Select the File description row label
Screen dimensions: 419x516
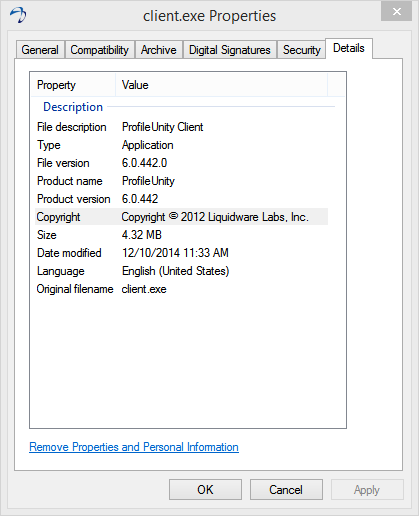[x=72, y=127]
